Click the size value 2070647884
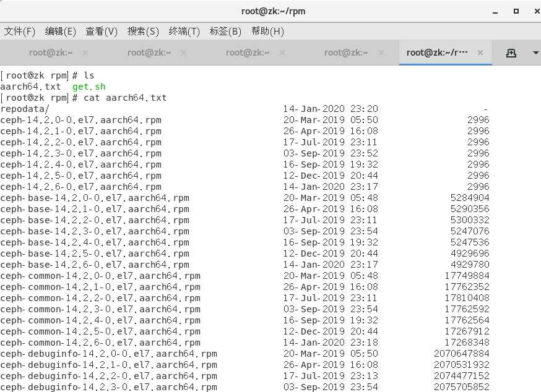 [462, 354]
